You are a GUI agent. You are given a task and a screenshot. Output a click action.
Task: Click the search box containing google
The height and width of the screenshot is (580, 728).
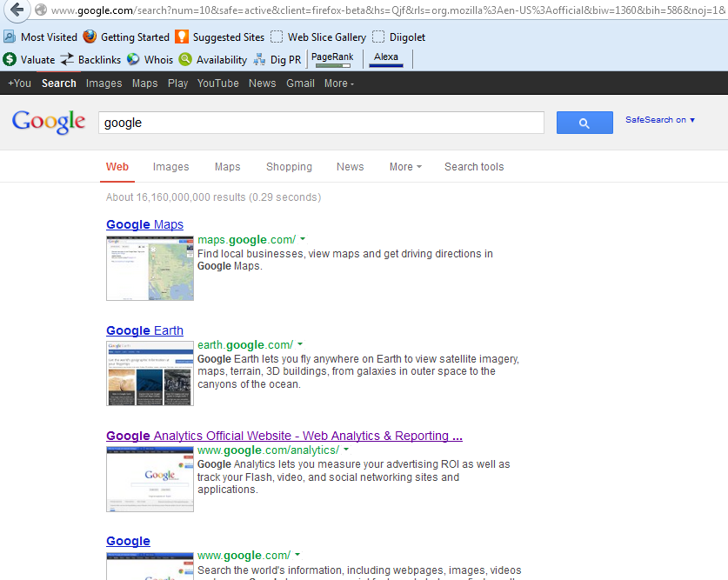pyautogui.click(x=321, y=123)
